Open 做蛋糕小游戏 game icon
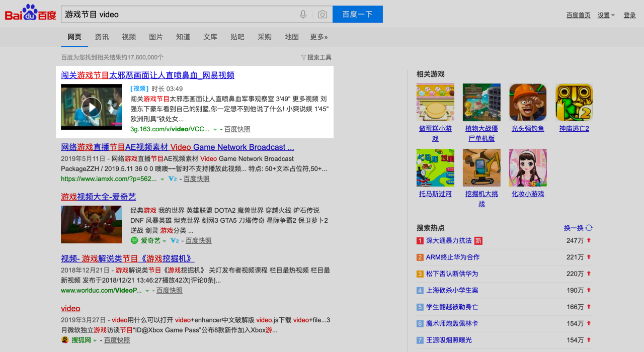644x352 pixels. point(435,102)
